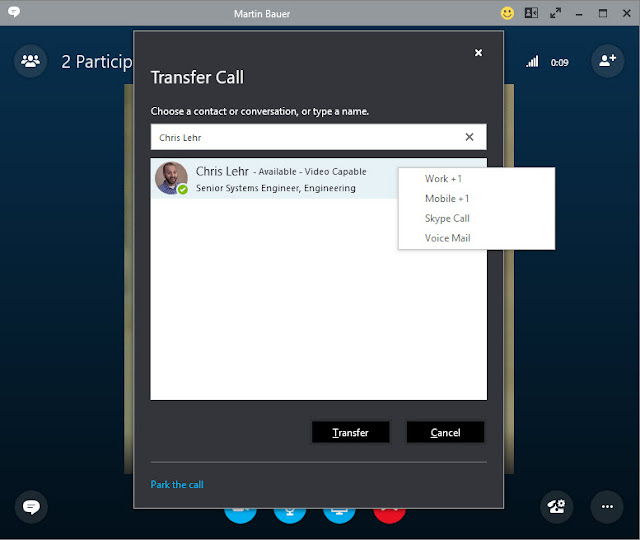The image size is (640, 540).
Task: Check the signal strength indicator
Action: 532,62
